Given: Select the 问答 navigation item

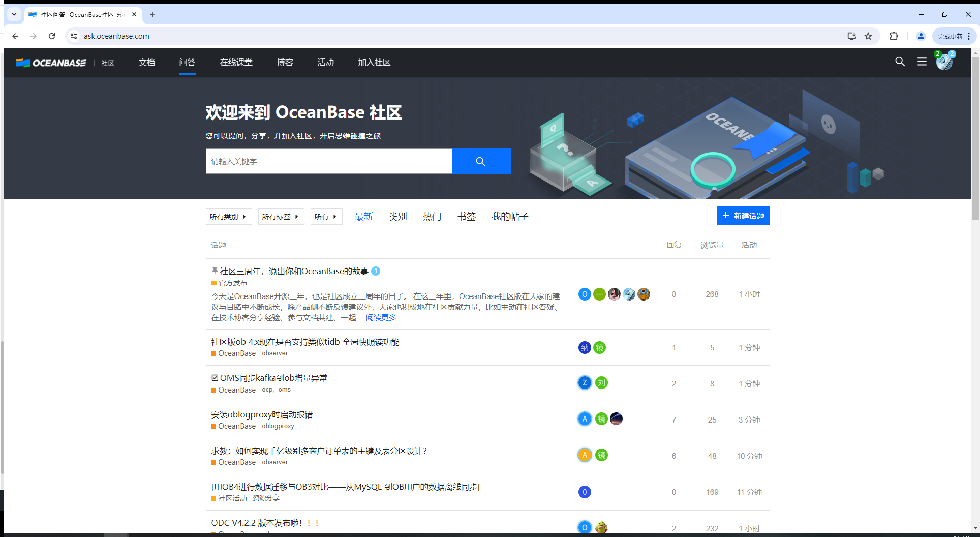Looking at the screenshot, I should [188, 62].
